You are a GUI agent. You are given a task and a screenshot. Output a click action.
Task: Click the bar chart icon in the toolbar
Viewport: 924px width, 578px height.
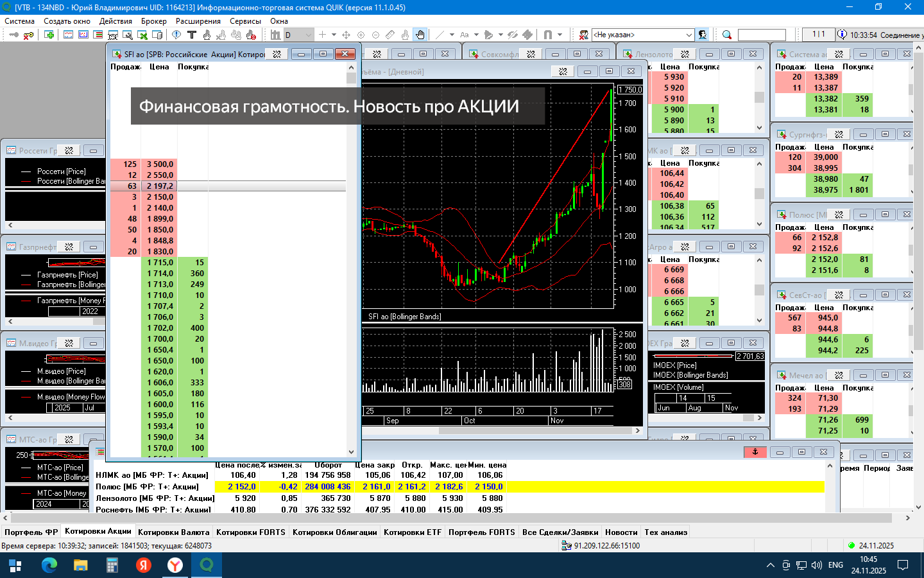click(x=275, y=35)
